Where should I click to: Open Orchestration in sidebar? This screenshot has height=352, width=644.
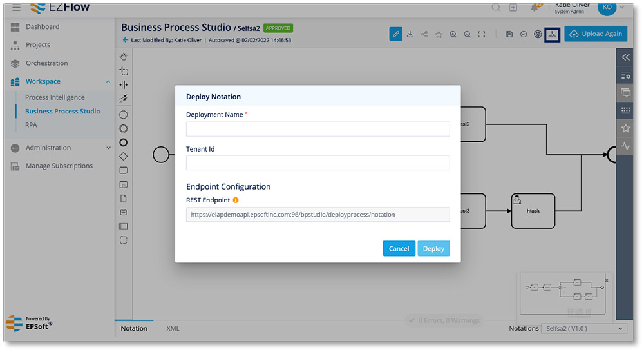coord(46,63)
